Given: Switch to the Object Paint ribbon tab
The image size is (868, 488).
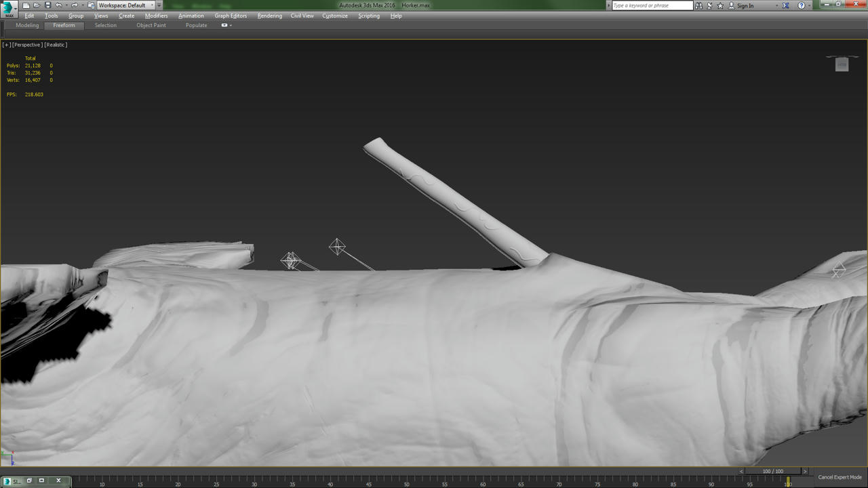Looking at the screenshot, I should click(151, 25).
